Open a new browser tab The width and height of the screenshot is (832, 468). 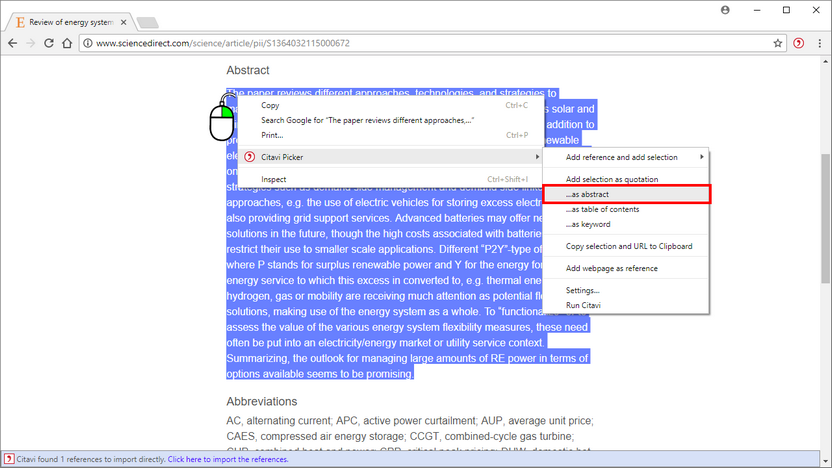pos(147,22)
